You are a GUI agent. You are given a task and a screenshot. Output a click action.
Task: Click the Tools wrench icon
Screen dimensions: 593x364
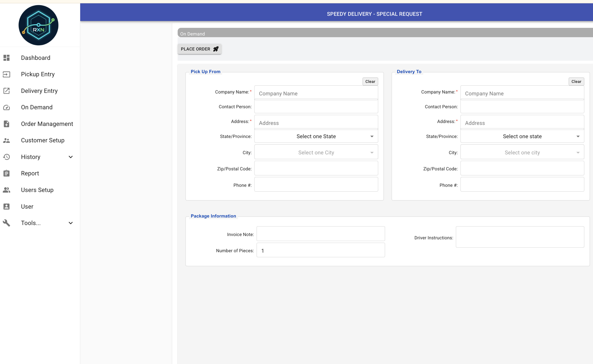coord(6,223)
